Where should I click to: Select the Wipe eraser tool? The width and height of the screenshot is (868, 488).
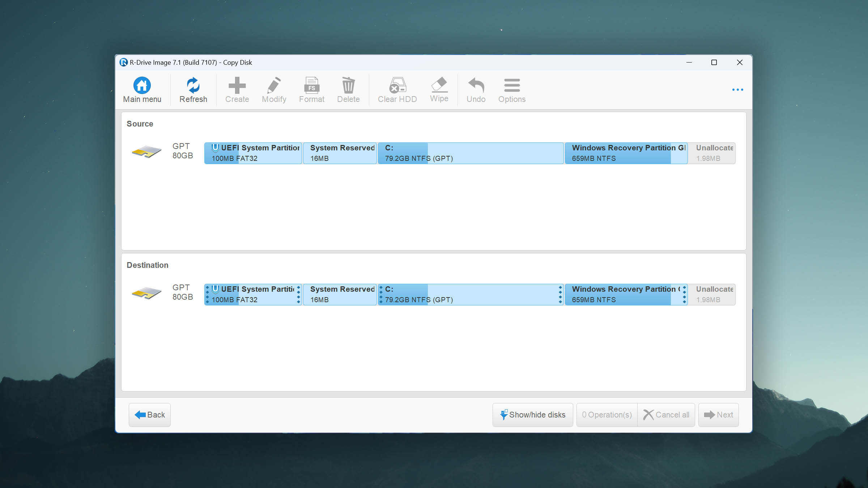439,85
